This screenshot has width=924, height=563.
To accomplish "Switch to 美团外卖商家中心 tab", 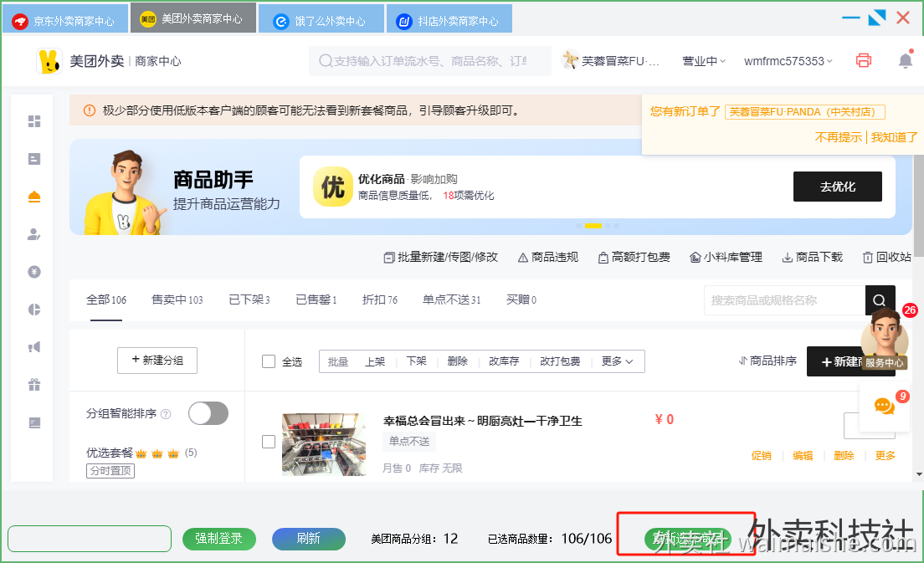I will [193, 18].
